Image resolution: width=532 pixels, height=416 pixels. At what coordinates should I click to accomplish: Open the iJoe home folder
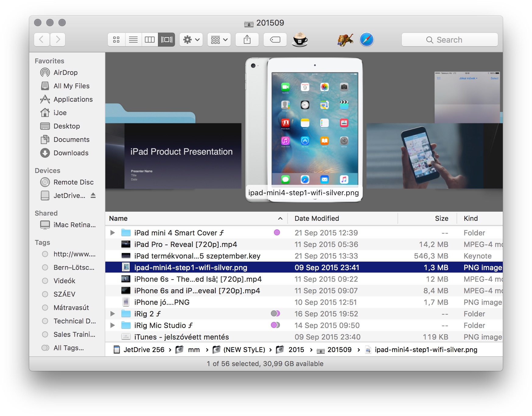click(67, 113)
